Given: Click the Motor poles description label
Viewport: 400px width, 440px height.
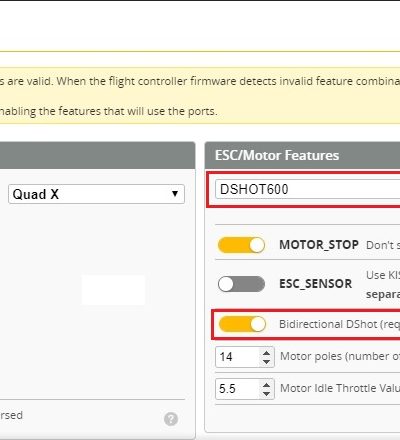Looking at the screenshot, I should [x=340, y=356].
